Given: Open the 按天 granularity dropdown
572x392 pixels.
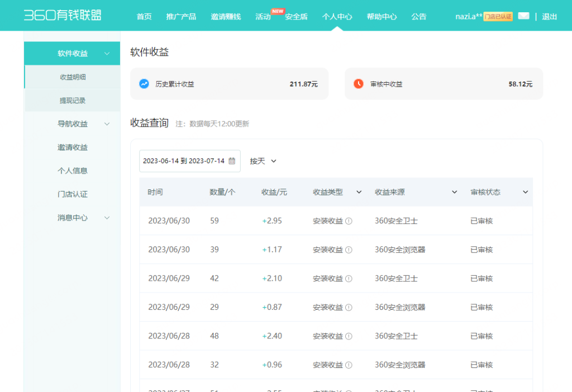Looking at the screenshot, I should pos(263,161).
